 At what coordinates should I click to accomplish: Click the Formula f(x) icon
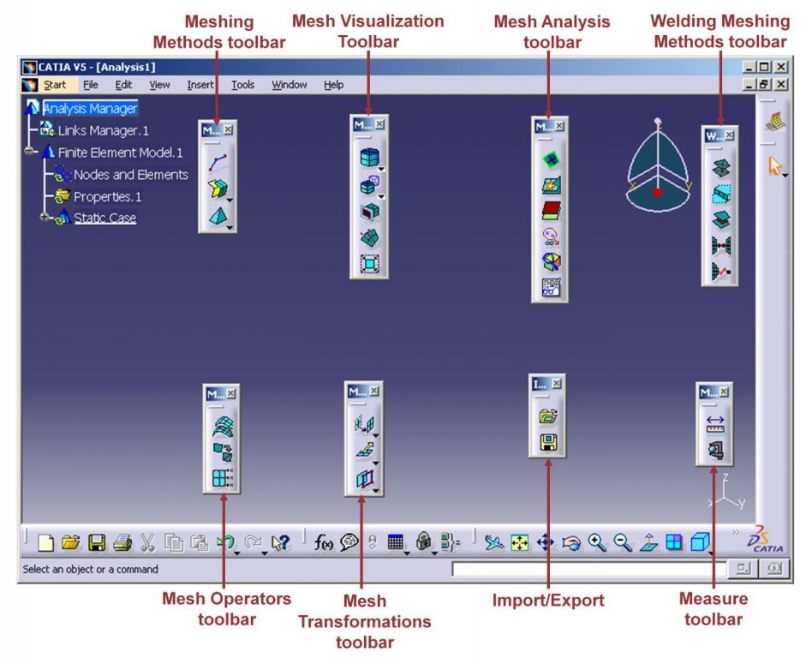coord(324,542)
